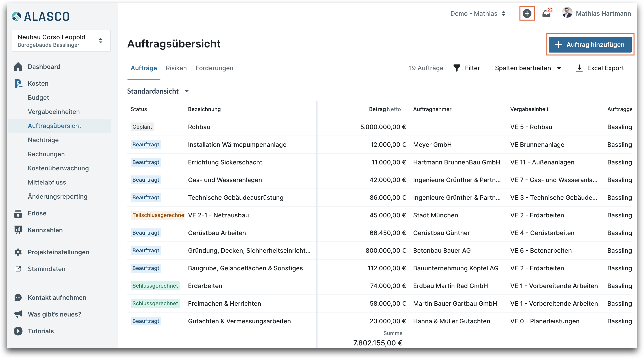The height and width of the screenshot is (358, 644).
Task: Open the Baugrube, Geländeflächen & Sonstiges order
Action: (245, 268)
